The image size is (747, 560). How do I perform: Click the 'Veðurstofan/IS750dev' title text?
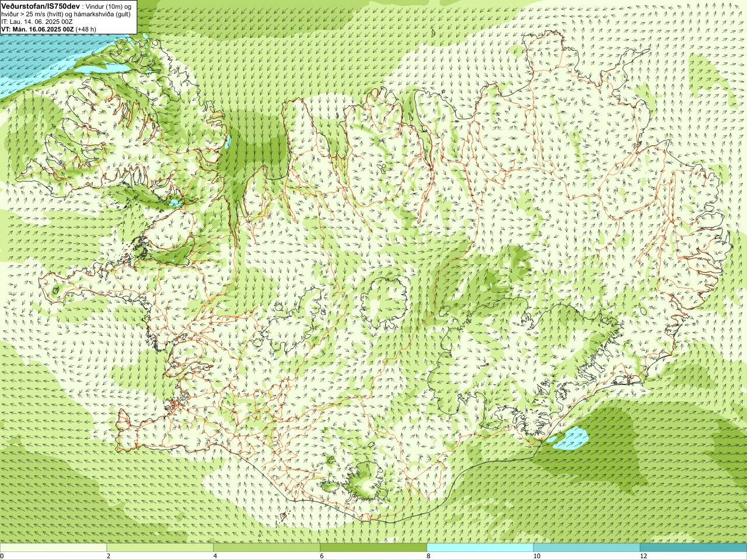point(41,6)
